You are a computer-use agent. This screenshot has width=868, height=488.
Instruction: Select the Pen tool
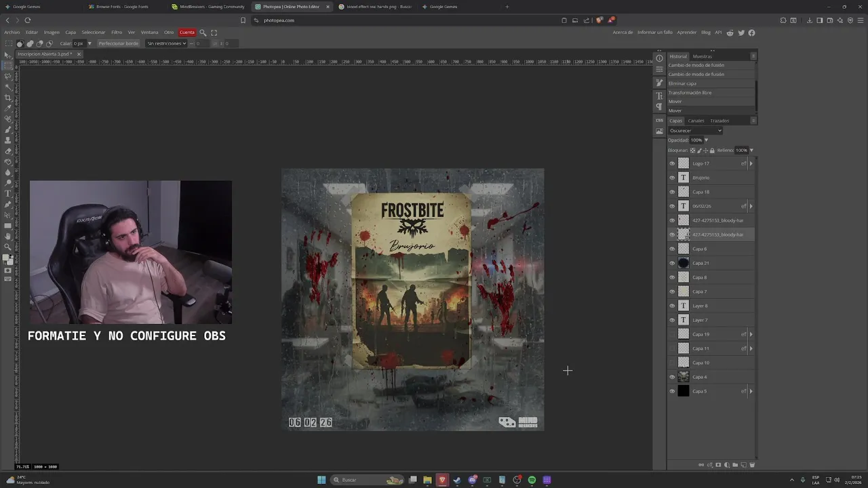(x=8, y=204)
